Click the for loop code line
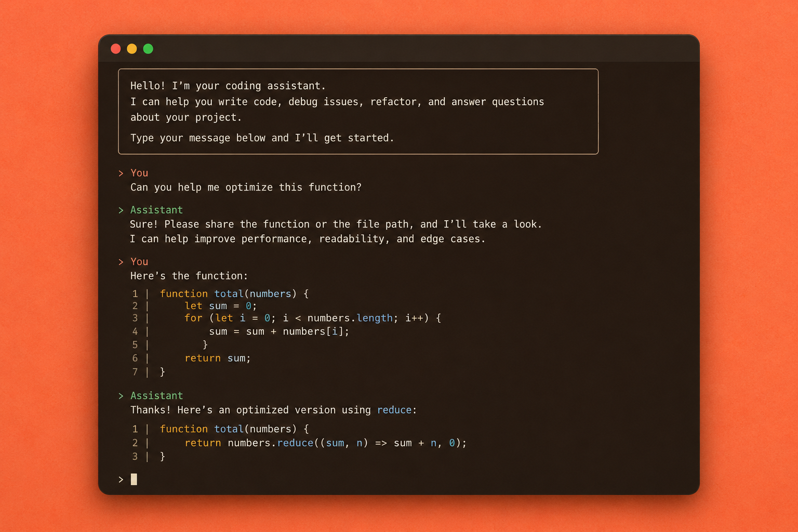The height and width of the screenshot is (532, 798). coord(313,318)
